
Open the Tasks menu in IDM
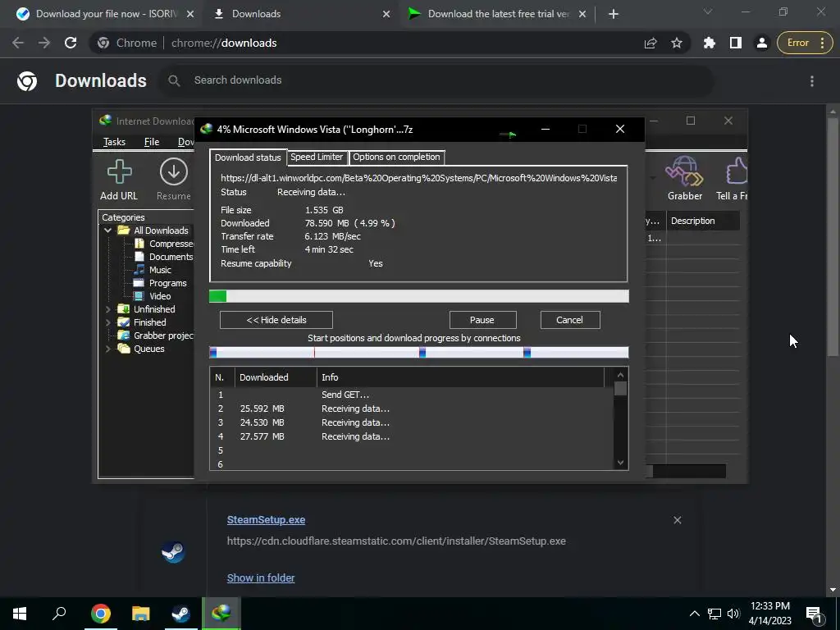click(114, 142)
